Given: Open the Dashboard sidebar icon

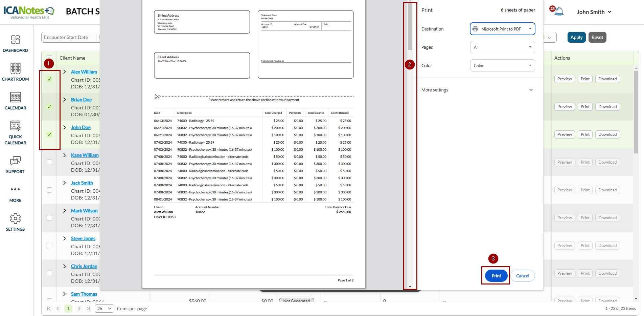Looking at the screenshot, I should (x=15, y=40).
